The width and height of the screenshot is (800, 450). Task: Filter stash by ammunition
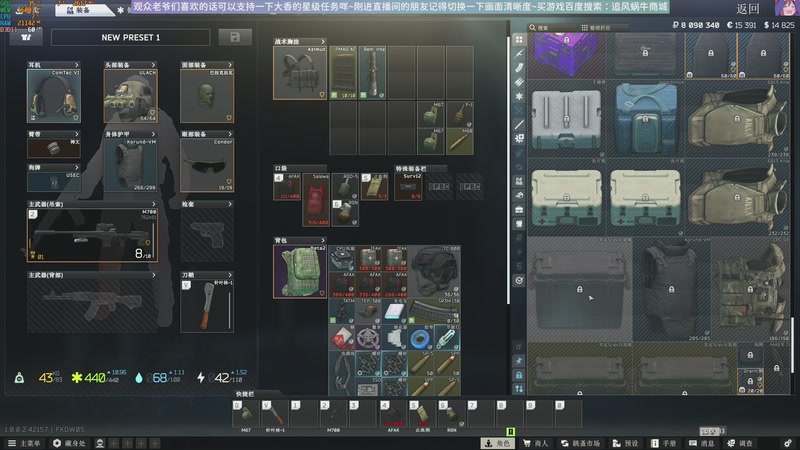click(519, 82)
